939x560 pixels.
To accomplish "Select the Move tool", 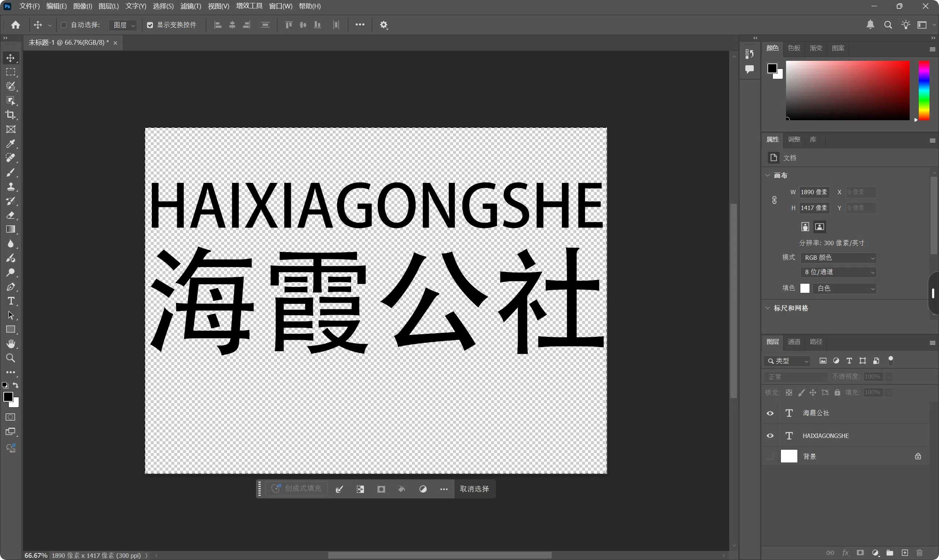I will 11,58.
